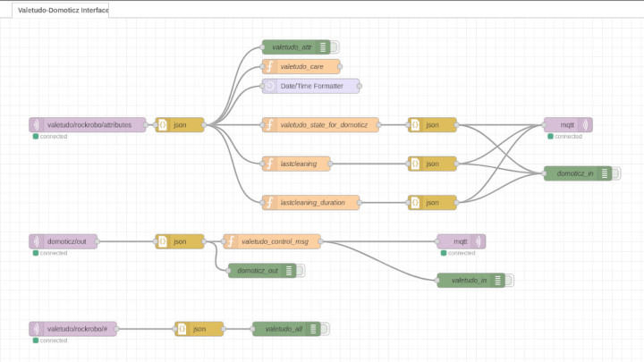Click output port of valetudo_control_msg node
This screenshot has height=362, width=644.
pyautogui.click(x=321, y=241)
